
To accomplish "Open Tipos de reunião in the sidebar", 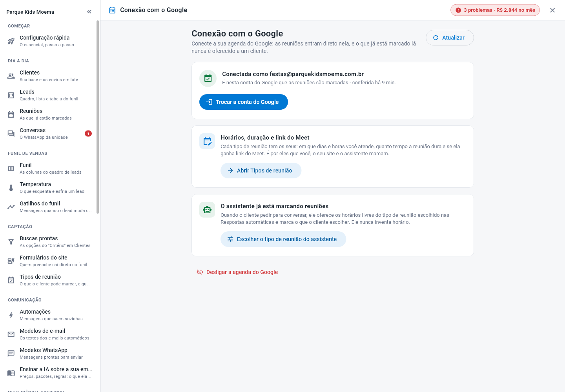I will tap(49, 280).
